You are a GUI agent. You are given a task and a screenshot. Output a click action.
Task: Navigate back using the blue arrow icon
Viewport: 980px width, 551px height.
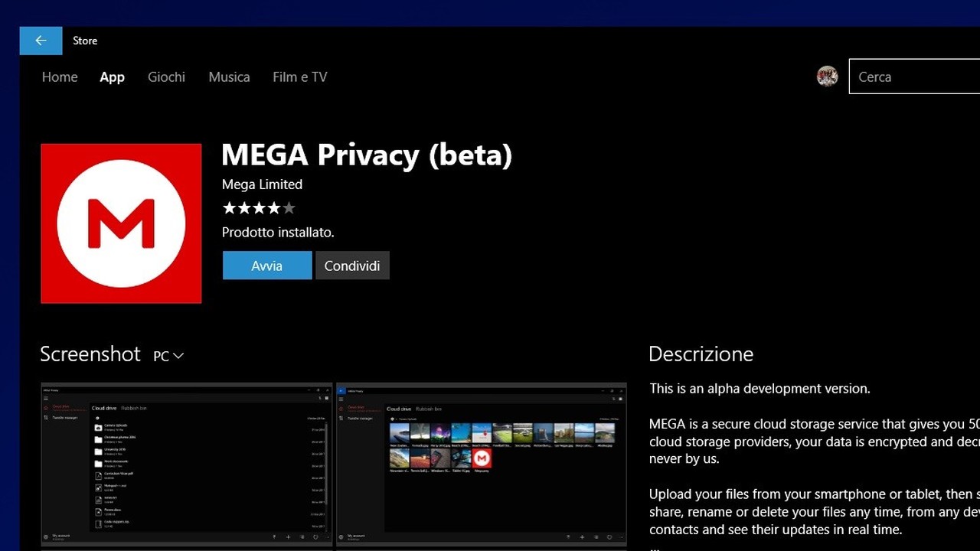(x=40, y=40)
